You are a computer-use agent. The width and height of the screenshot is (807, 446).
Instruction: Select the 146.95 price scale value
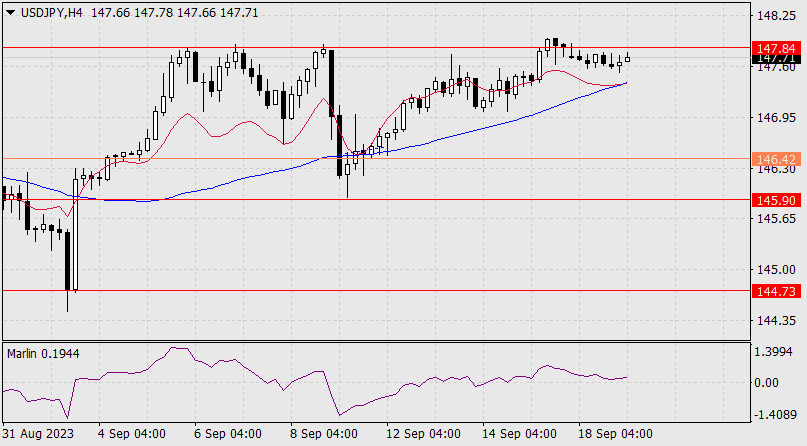[776, 118]
